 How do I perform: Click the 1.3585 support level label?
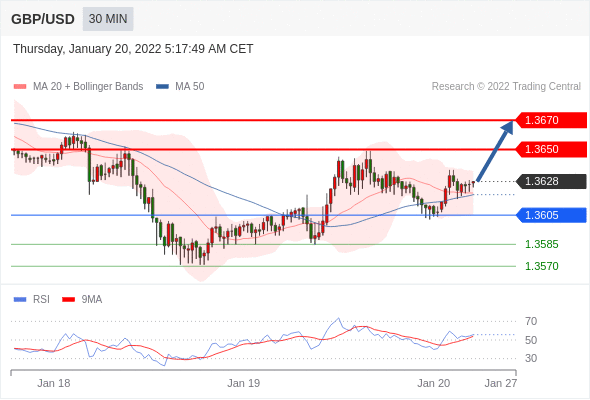click(542, 245)
